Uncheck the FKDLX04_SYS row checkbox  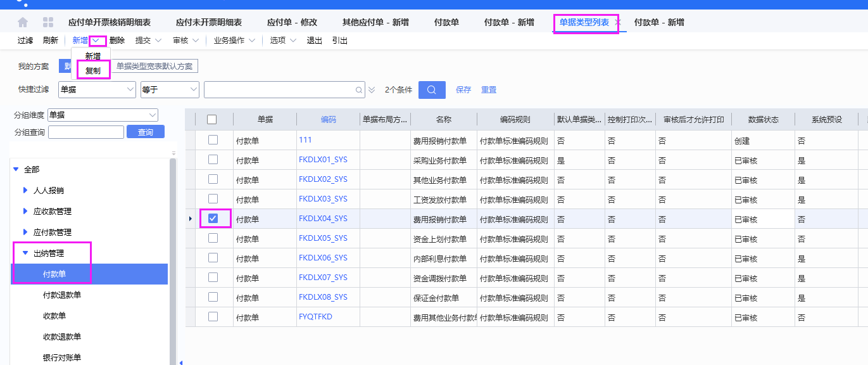pos(213,219)
